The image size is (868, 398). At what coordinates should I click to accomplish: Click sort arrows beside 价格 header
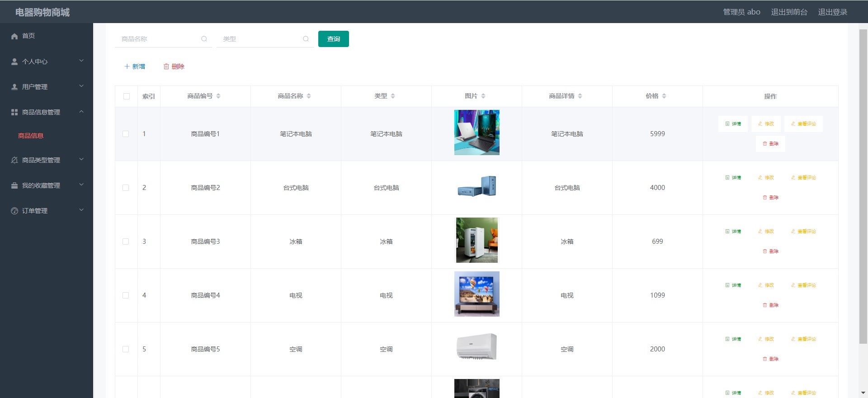point(664,96)
